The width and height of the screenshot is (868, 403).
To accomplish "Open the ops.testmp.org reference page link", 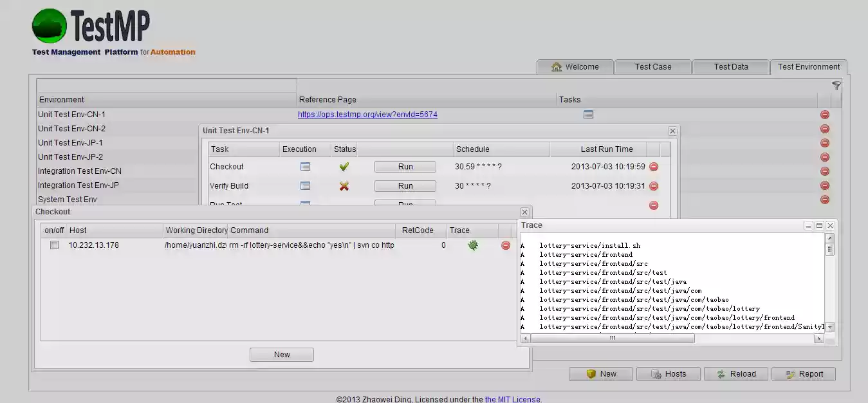I will coord(367,114).
